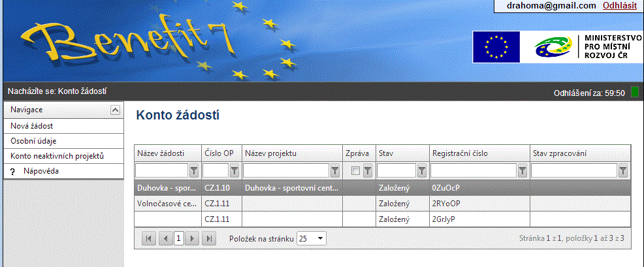644x267 pixels.
Task: Click Založený in the 2GrJyP row
Action: tap(394, 219)
